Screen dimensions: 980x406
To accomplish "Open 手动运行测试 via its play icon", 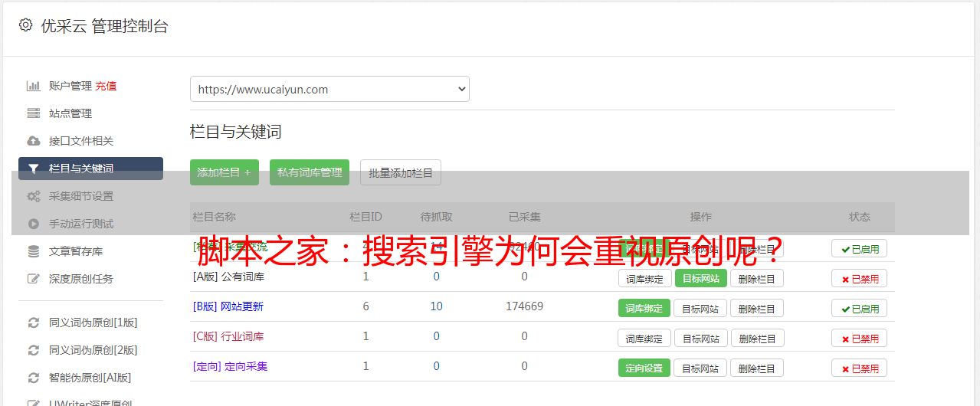I will click(x=33, y=224).
